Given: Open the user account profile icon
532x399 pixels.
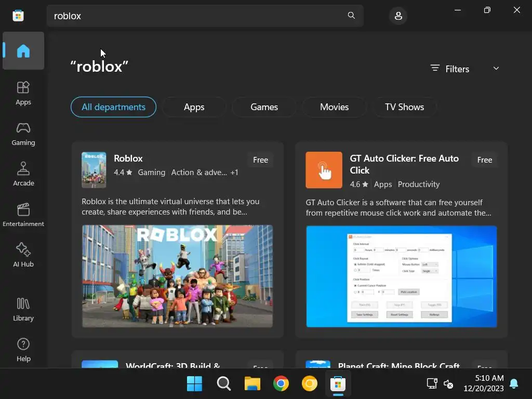Looking at the screenshot, I should pos(398,16).
